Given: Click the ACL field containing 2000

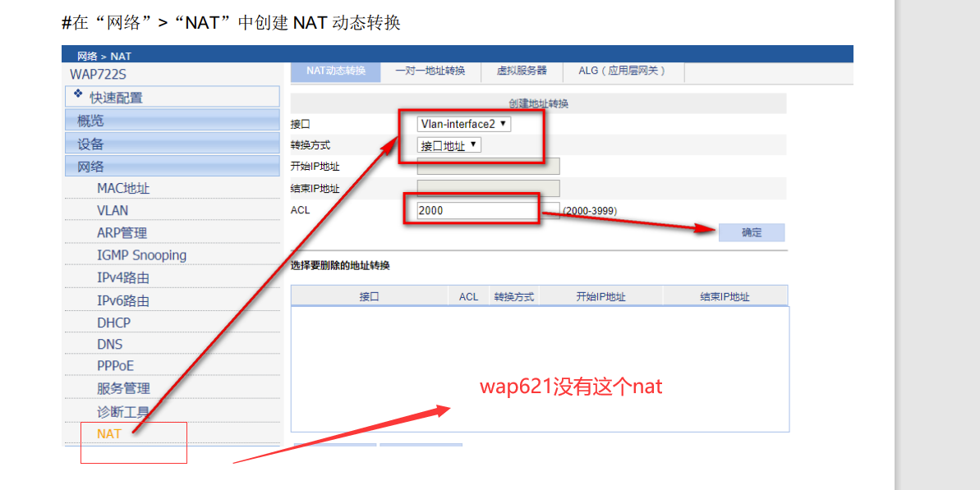Looking at the screenshot, I should click(x=488, y=210).
